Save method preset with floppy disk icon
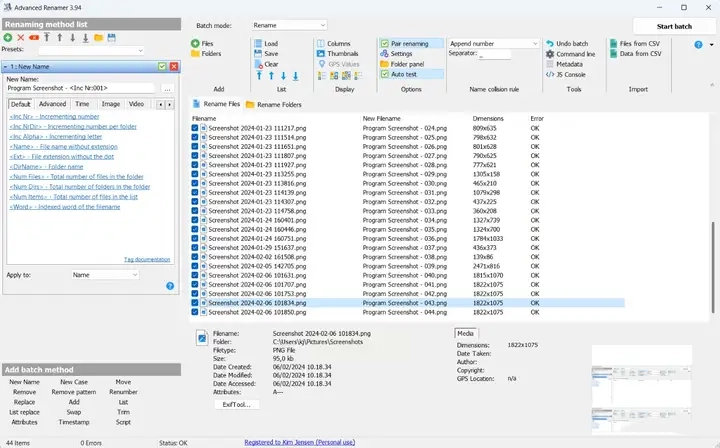 [x=112, y=38]
